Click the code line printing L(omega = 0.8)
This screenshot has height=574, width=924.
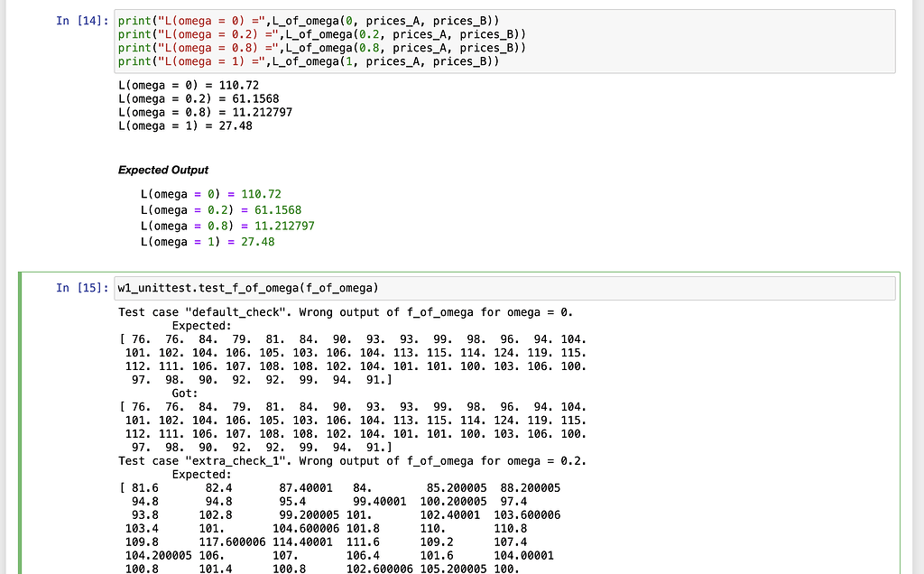(x=322, y=48)
